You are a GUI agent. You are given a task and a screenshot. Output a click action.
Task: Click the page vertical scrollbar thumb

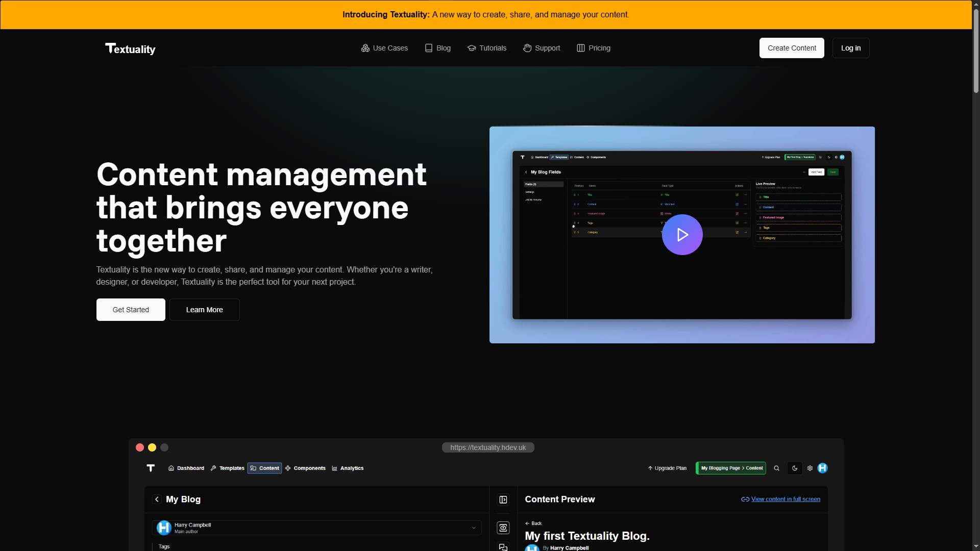pyautogui.click(x=976, y=50)
